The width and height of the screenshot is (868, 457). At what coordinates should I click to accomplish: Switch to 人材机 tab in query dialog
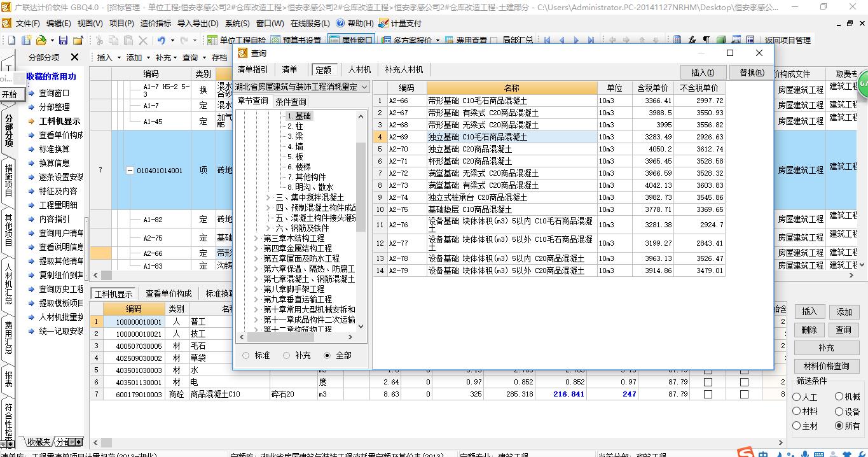[x=359, y=70]
